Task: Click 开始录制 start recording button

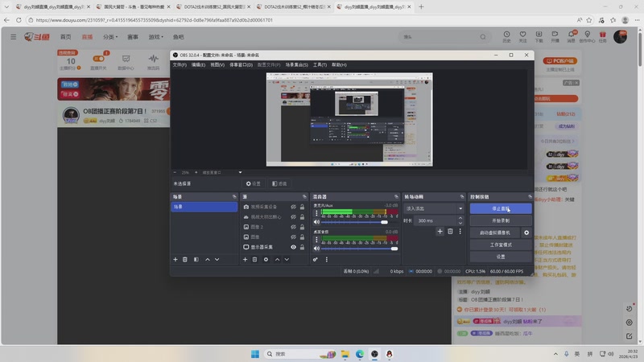Action: point(501,220)
